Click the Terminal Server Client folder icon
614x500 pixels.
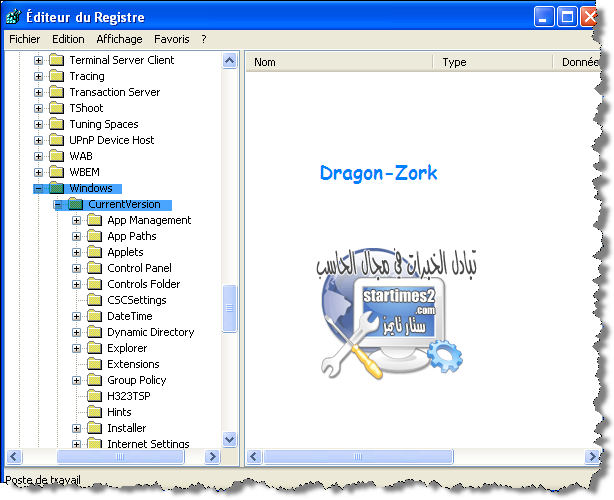[57, 60]
